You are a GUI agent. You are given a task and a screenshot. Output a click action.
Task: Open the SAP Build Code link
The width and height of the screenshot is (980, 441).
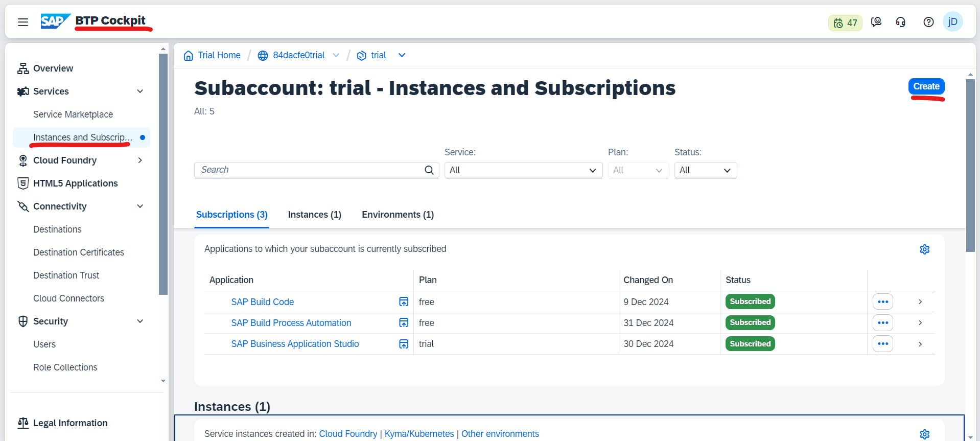coord(263,302)
